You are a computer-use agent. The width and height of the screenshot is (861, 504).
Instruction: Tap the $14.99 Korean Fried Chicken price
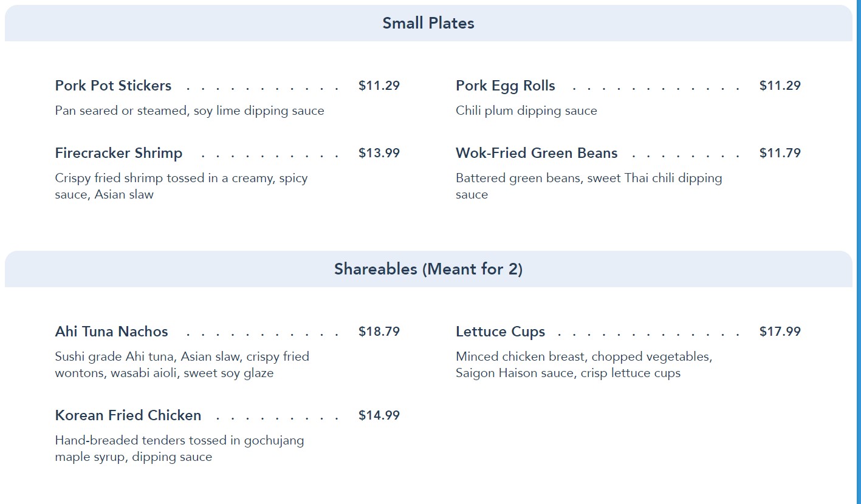[x=379, y=415]
